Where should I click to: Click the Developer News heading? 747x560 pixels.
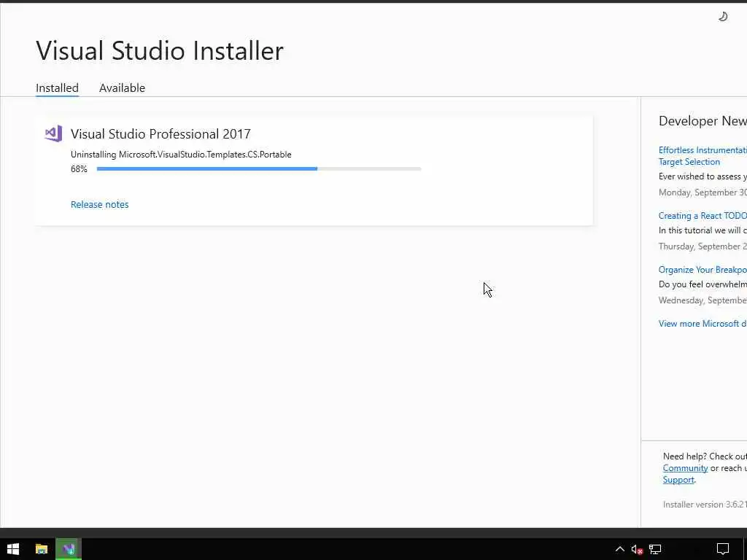click(703, 121)
